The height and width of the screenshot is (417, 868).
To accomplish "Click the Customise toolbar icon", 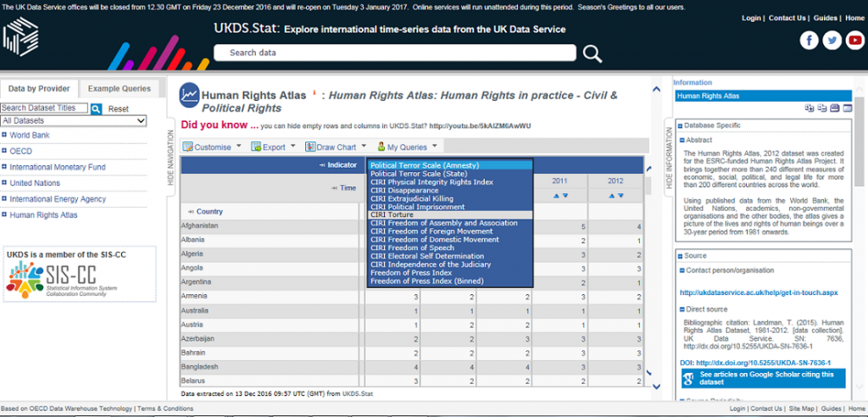I will pyautogui.click(x=187, y=147).
